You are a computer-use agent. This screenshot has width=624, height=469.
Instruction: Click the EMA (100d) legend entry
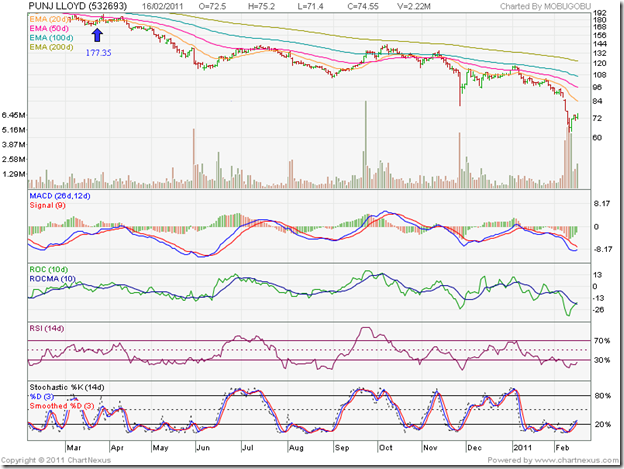click(x=51, y=40)
